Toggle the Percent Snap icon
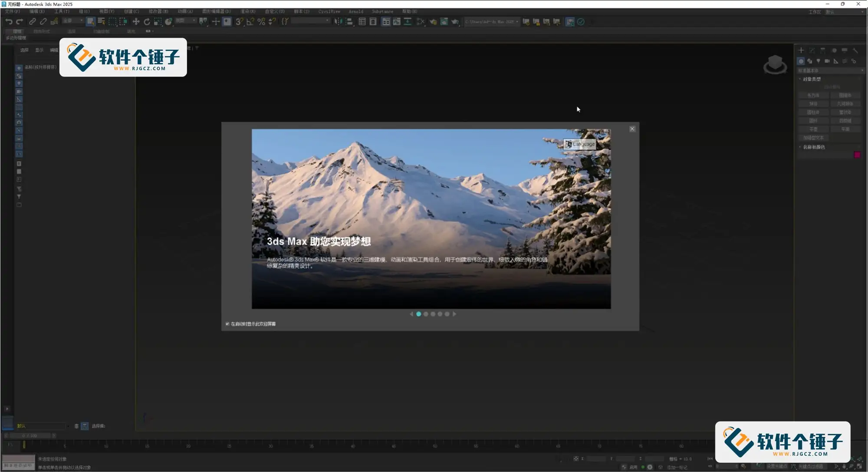 (261, 22)
